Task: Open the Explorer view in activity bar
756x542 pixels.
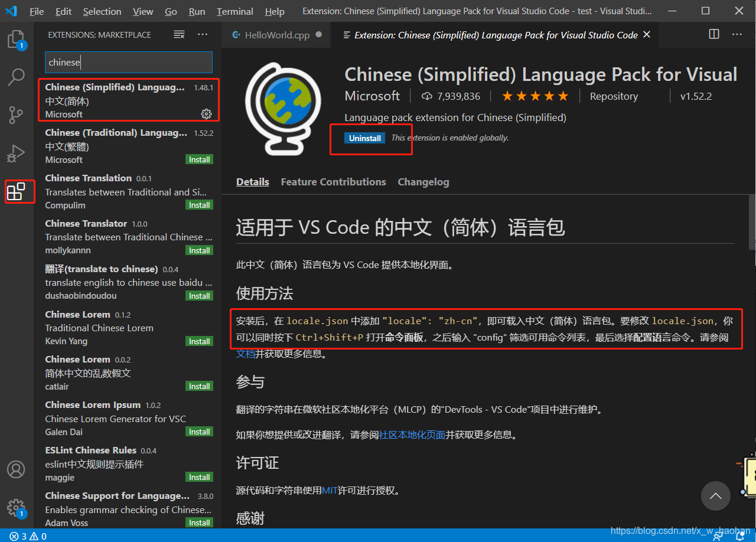Action: [16, 40]
